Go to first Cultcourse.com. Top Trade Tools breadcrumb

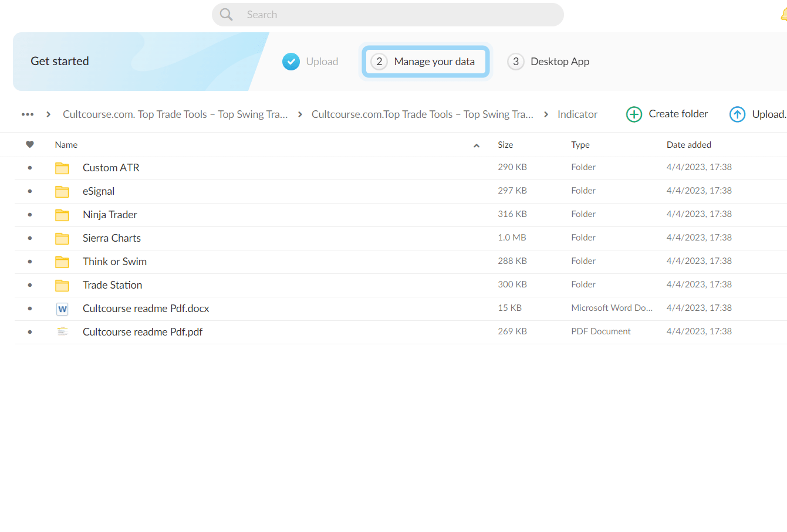175,114
